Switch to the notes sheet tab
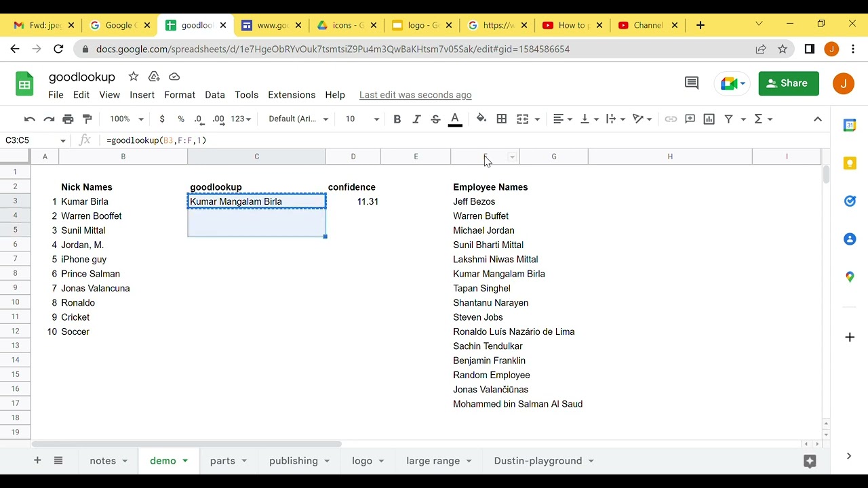The image size is (868, 488). pyautogui.click(x=108, y=461)
